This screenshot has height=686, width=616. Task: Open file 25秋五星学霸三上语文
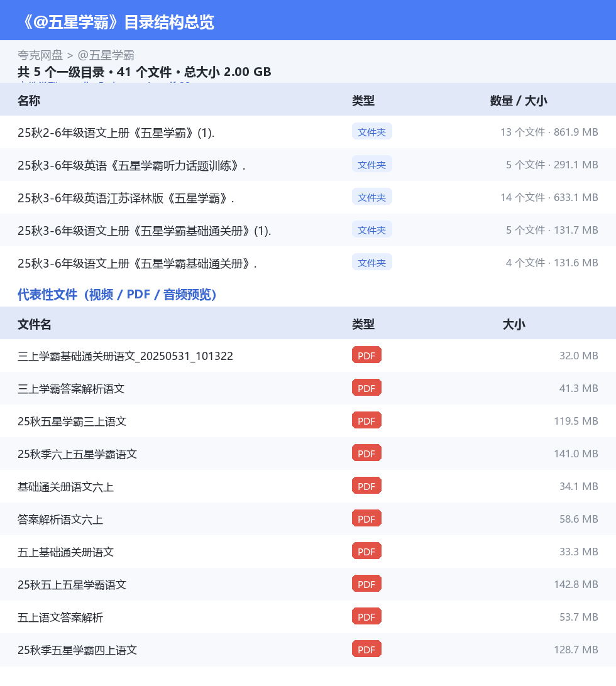point(72,422)
